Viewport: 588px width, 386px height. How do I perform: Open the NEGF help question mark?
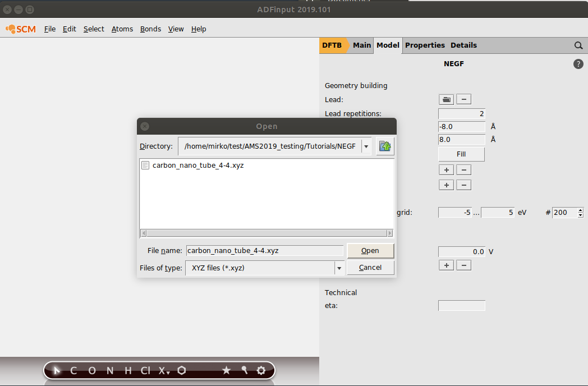(x=578, y=64)
